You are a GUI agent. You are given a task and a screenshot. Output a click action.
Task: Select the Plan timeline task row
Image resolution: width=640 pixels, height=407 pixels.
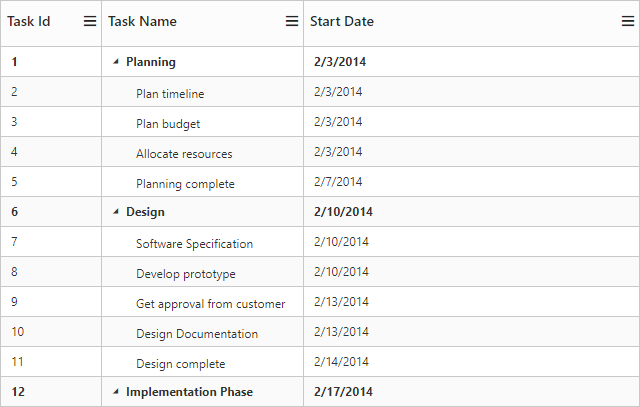tap(170, 93)
